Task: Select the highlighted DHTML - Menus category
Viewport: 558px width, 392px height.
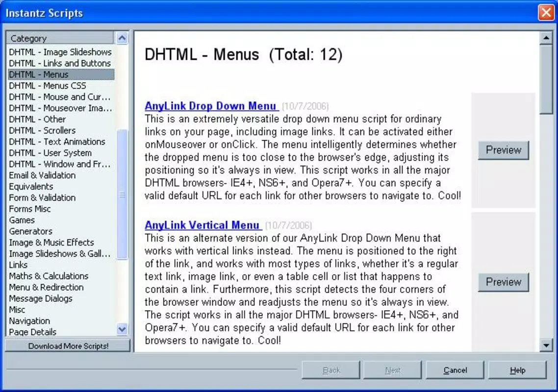Action: point(60,74)
